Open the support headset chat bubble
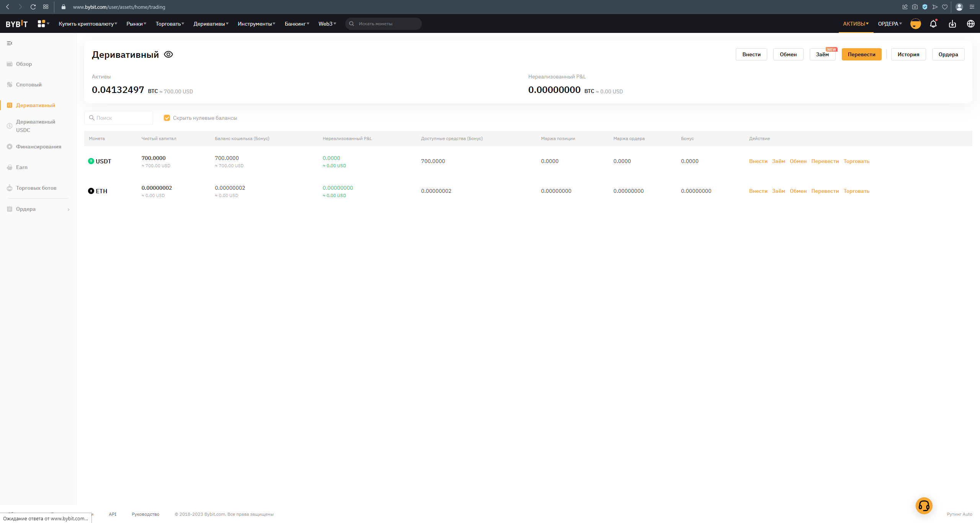Viewport: 980px width, 523px height. click(x=924, y=506)
